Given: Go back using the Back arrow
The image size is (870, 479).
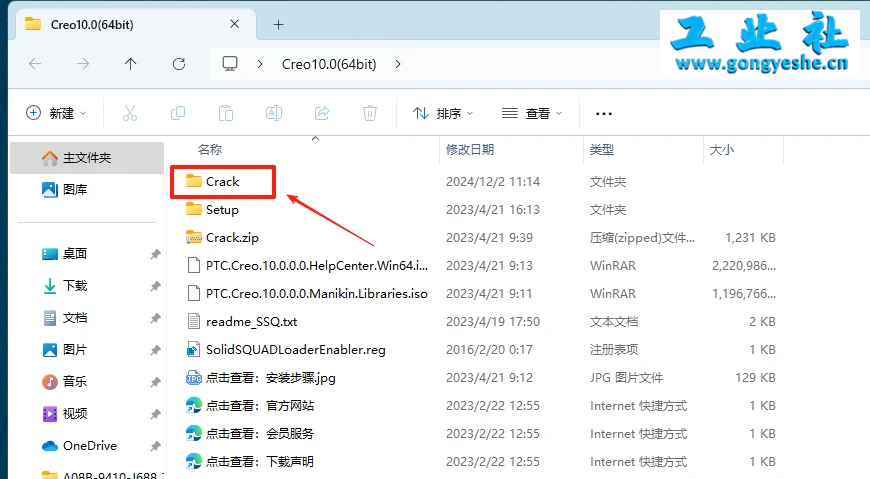Looking at the screenshot, I should [35, 64].
